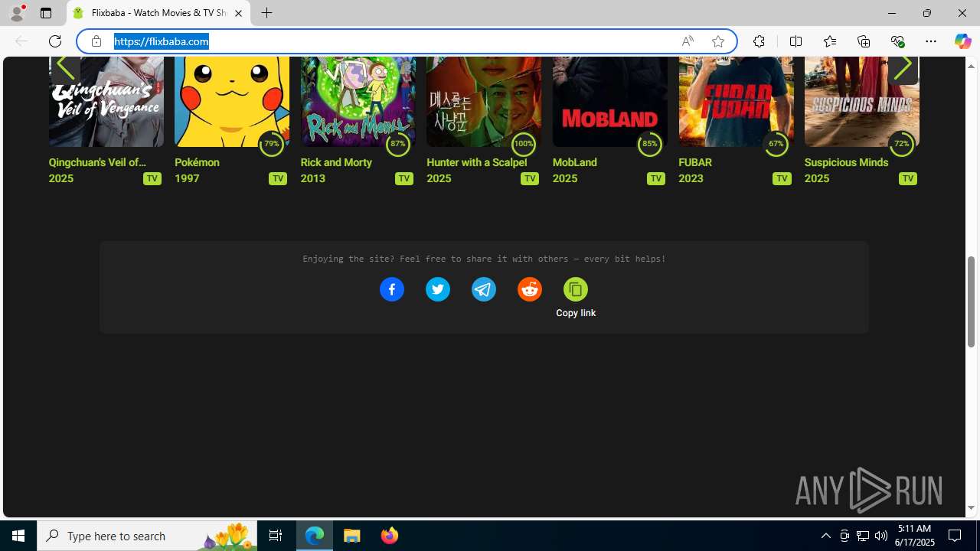Click the Suspicious Minds title link
Screen dimensions: 980x551
tap(846, 162)
